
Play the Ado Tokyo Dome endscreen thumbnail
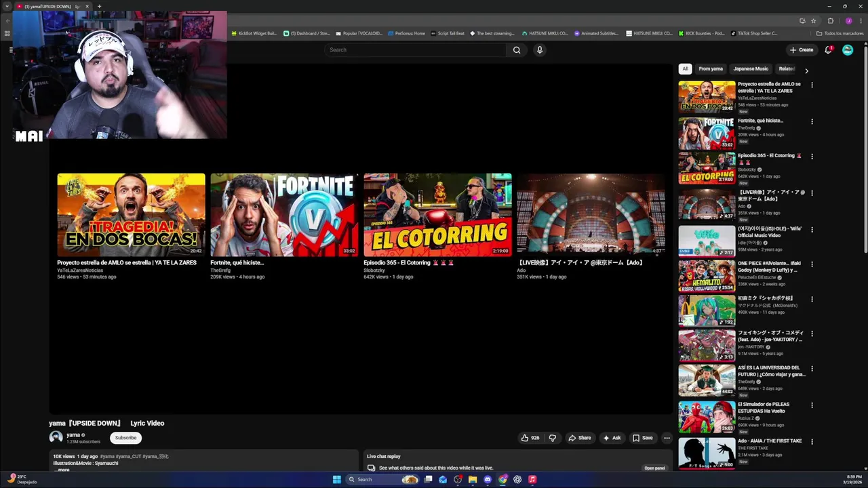[591, 215]
